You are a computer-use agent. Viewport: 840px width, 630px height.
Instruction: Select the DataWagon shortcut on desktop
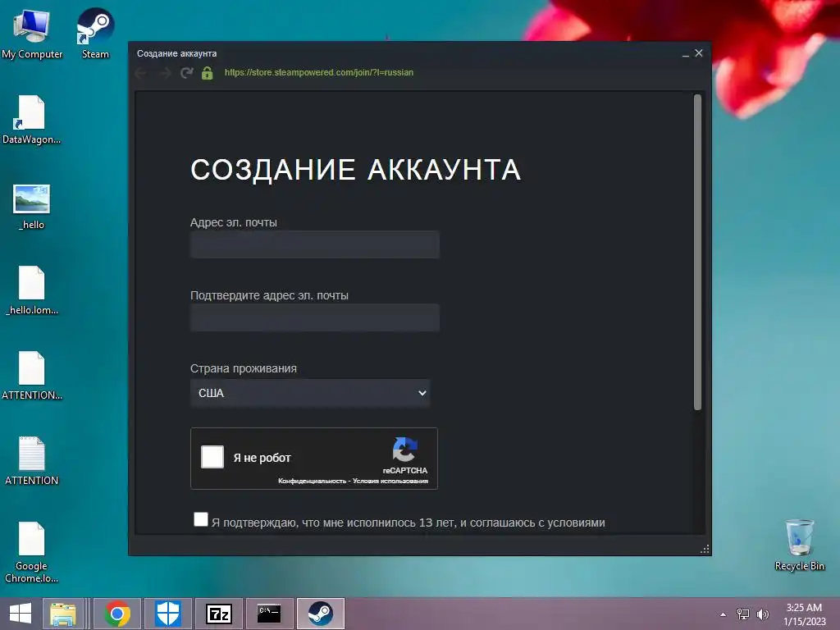32,119
